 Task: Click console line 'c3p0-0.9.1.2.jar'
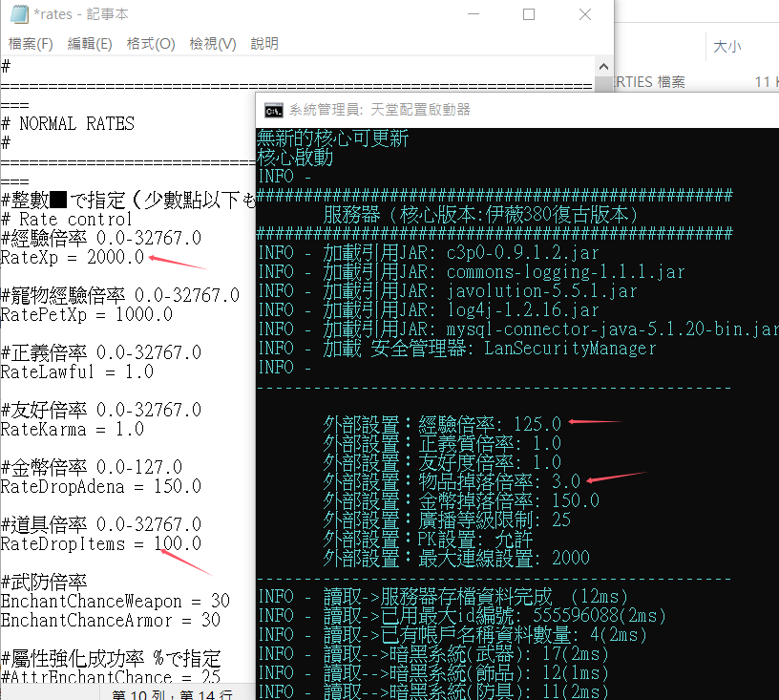[x=522, y=253]
